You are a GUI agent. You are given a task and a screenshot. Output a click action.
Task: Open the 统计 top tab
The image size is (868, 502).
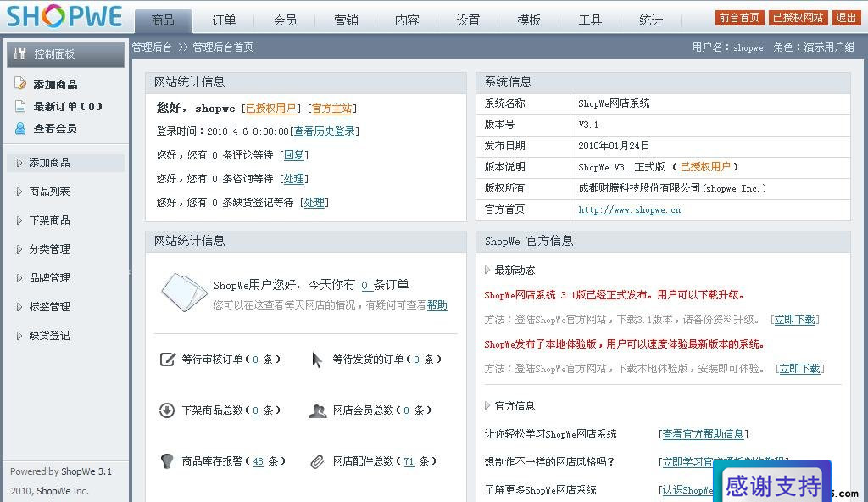click(x=650, y=21)
